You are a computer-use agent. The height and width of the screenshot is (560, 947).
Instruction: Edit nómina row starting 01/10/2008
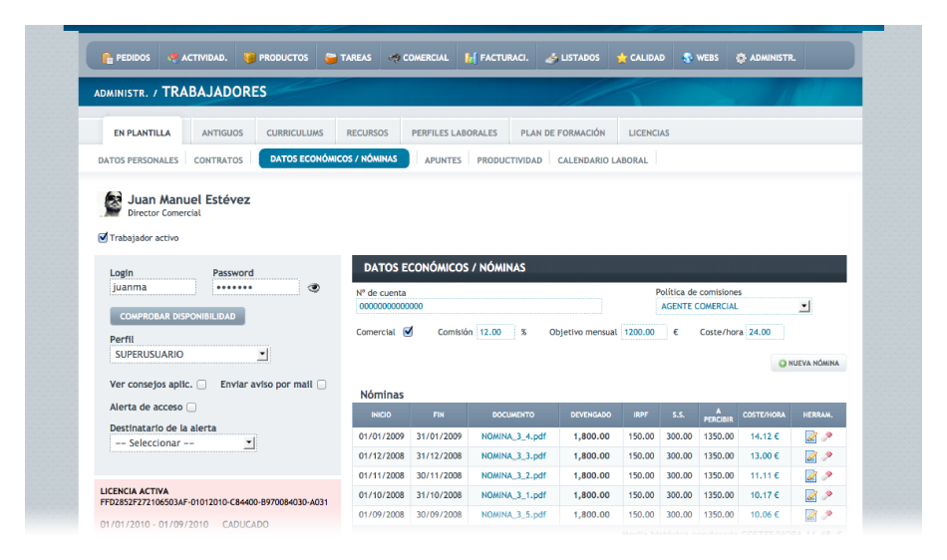point(810,495)
